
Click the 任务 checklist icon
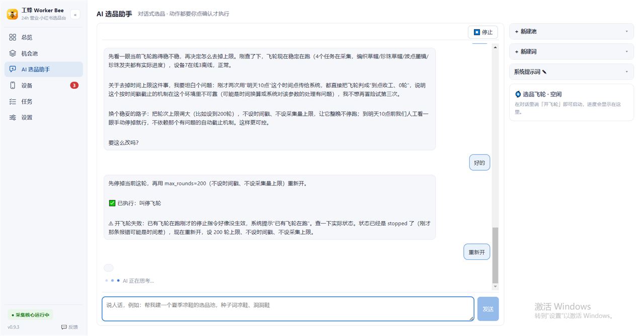tap(13, 102)
